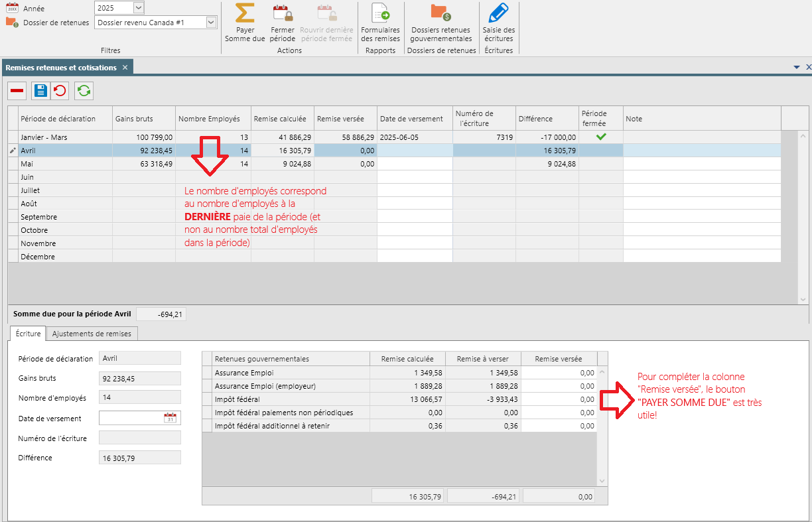Screen dimensions: 812x522
Task: Click the red minus delete button
Action: pos(17,91)
